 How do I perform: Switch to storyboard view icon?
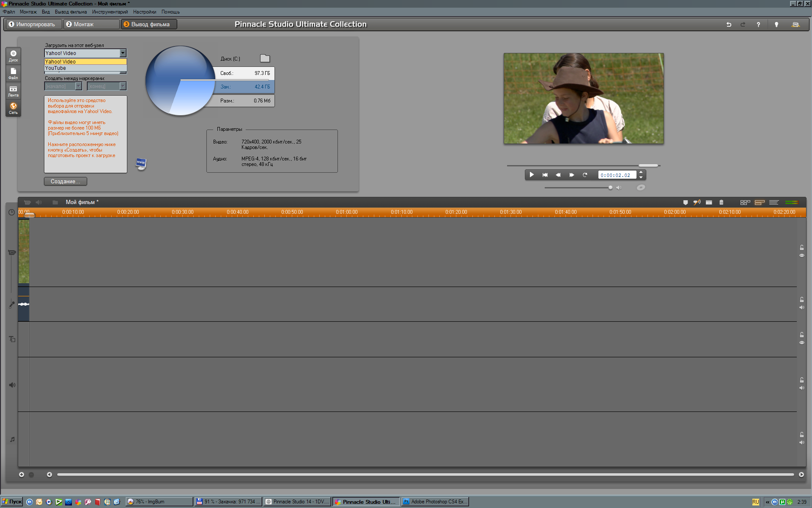[x=745, y=202]
